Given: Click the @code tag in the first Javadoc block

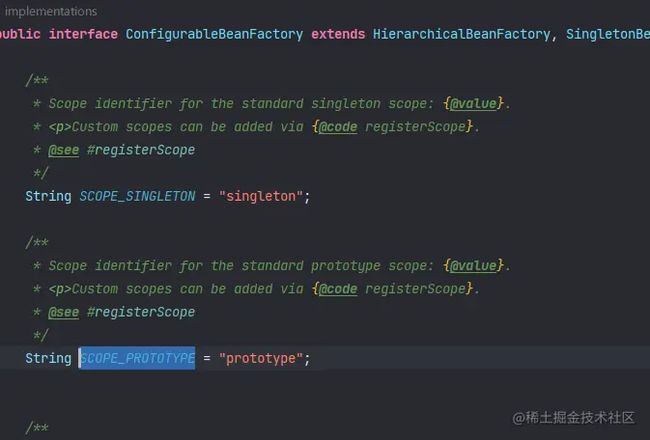Looking at the screenshot, I should (x=338, y=126).
